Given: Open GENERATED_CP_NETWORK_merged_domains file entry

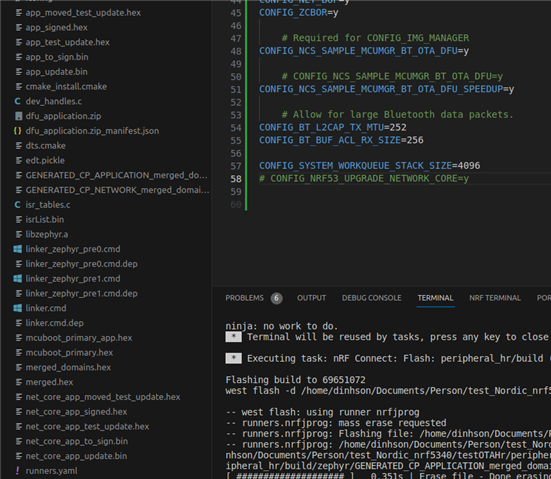Looking at the screenshot, I should point(117,190).
